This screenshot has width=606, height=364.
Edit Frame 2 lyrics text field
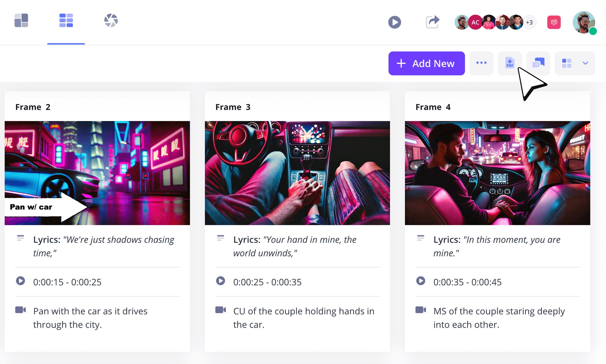pos(104,246)
